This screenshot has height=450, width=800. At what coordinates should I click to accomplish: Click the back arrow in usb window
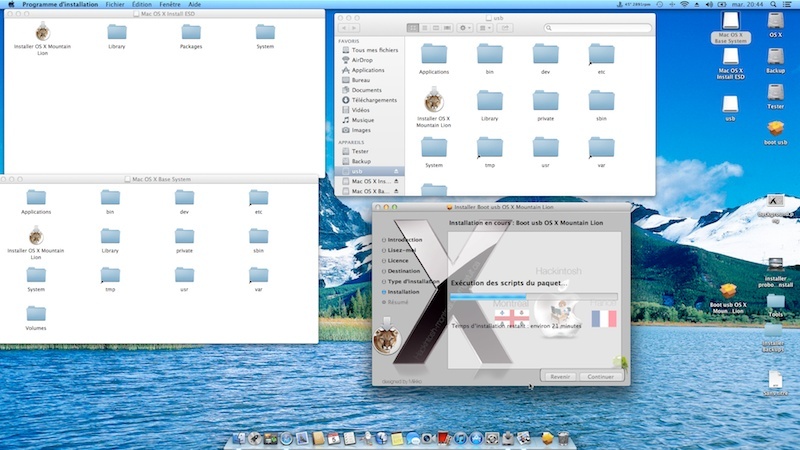pos(344,28)
